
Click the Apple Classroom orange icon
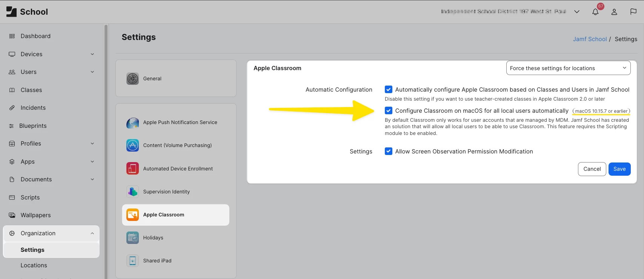coord(132,215)
